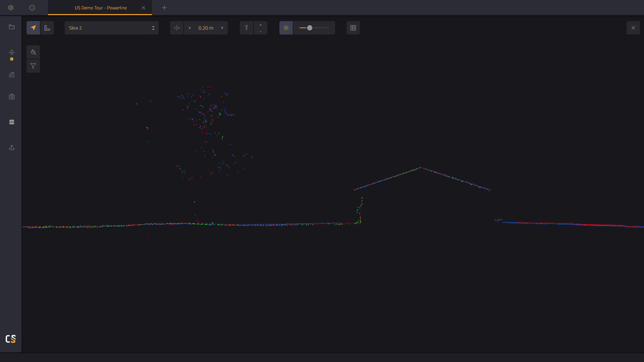
Task: Open the Slice 2 dropdown selector
Action: click(111, 28)
